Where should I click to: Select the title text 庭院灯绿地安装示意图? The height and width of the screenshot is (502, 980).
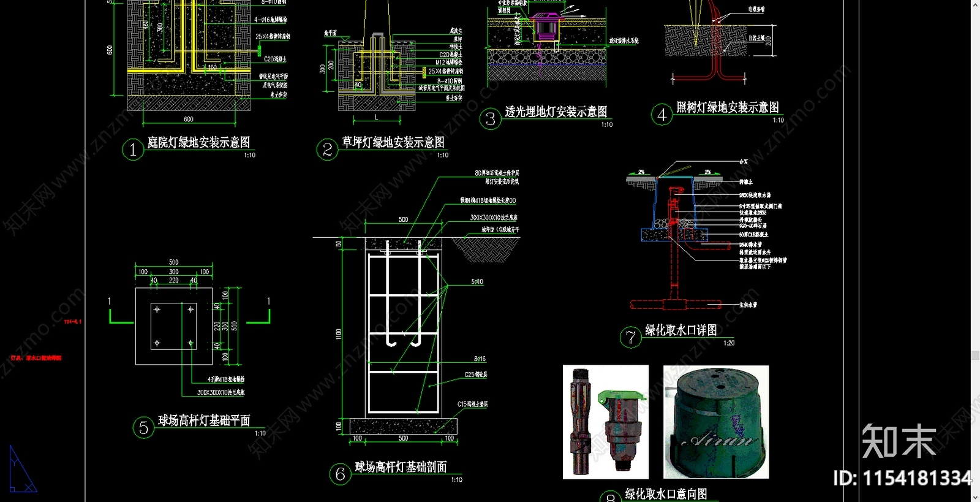point(198,142)
